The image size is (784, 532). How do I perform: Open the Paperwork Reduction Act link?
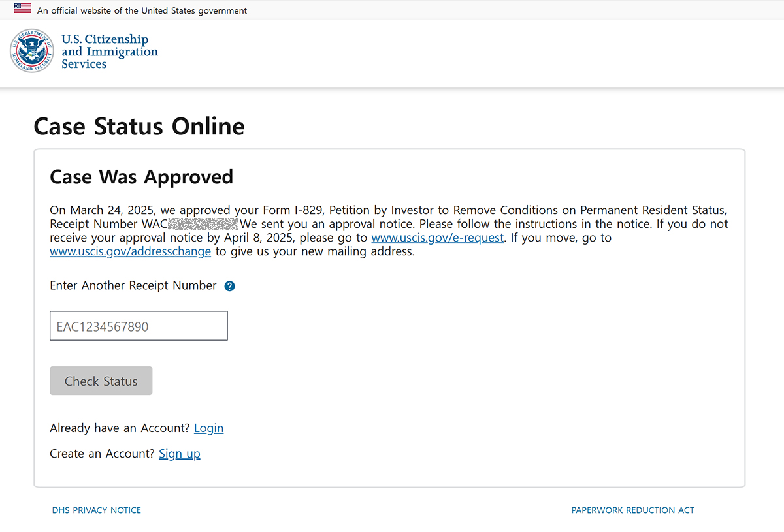coord(633,510)
